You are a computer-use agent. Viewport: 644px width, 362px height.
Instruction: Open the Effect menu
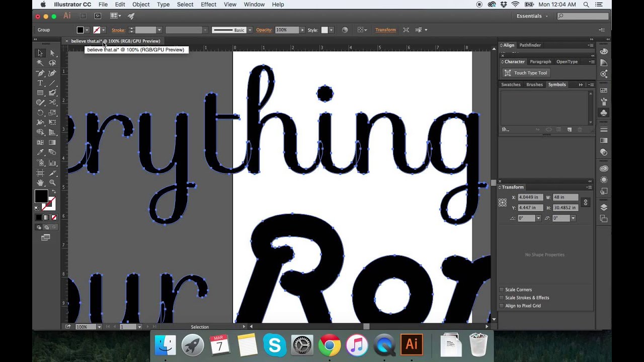click(208, 5)
